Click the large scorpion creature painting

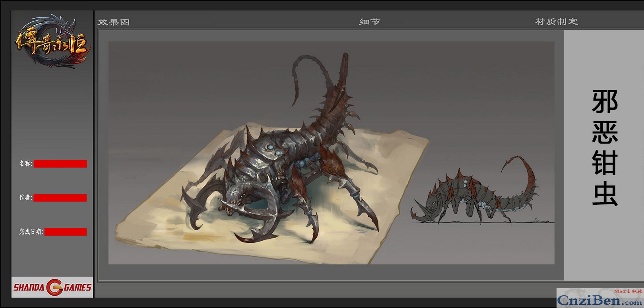[280, 148]
